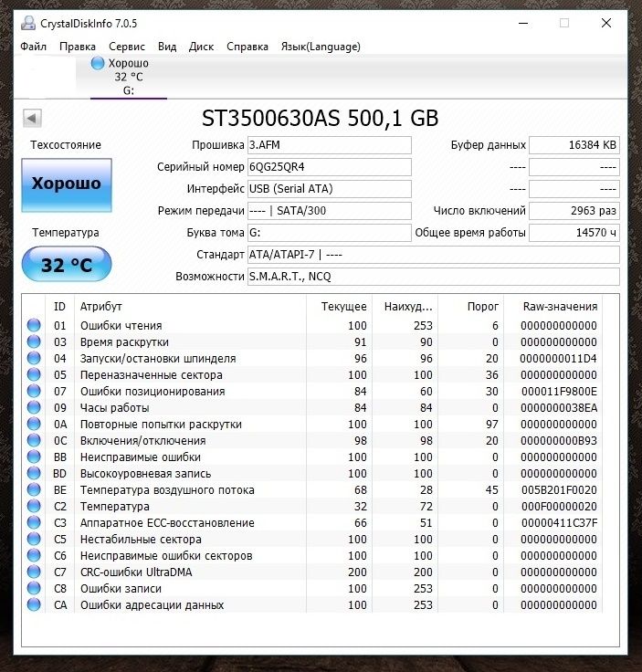Click the Хорошо health status button
The height and width of the screenshot is (672, 642).
pyautogui.click(x=67, y=185)
